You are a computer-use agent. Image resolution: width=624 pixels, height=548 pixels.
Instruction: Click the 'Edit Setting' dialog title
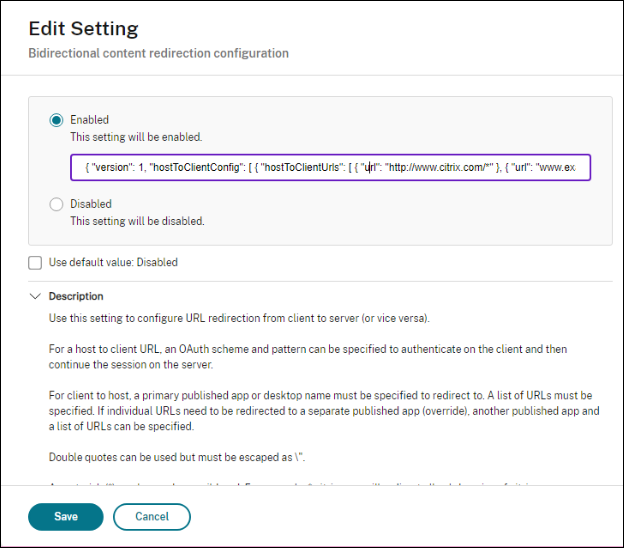(x=83, y=28)
